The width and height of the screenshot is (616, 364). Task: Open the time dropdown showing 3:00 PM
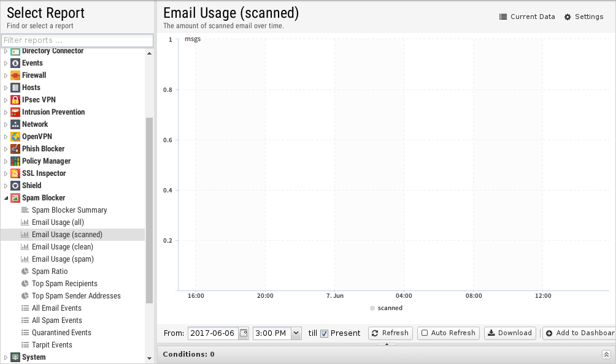(x=296, y=333)
